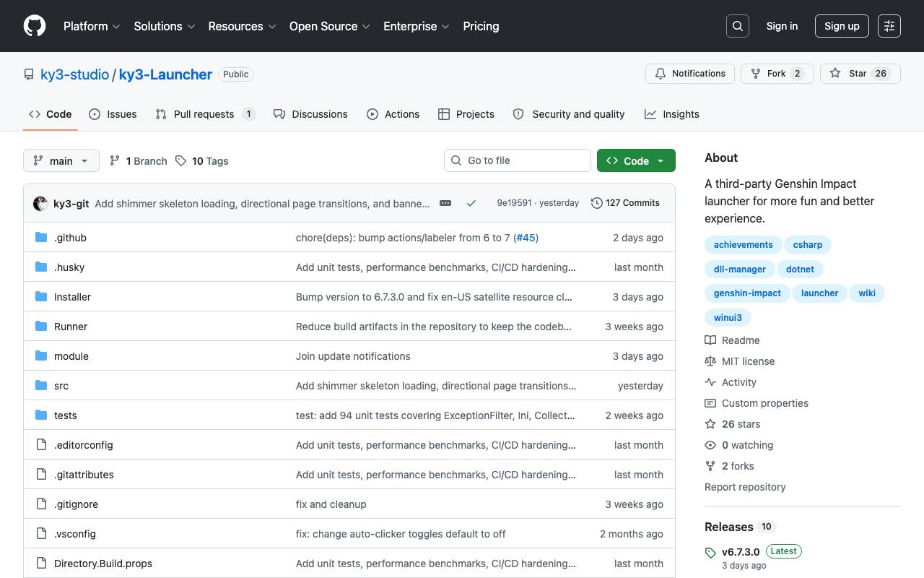Screen dimensions: 924x578
Task: Click the Report repository link
Action: click(745, 487)
